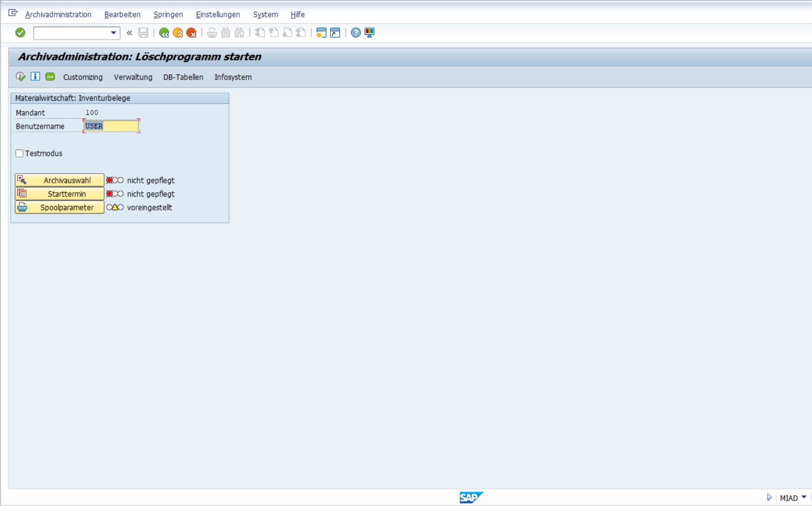
Task: Click the Find Next binoculars icon
Action: [x=240, y=33]
